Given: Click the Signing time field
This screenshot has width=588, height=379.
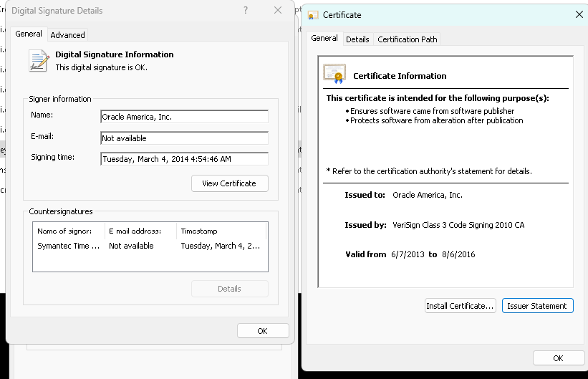Looking at the screenshot, I should tap(184, 159).
